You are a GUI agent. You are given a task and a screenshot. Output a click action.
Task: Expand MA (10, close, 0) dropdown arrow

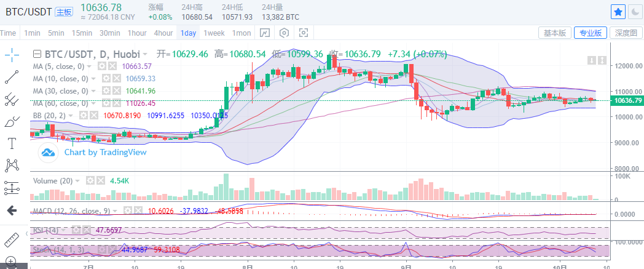pos(94,79)
